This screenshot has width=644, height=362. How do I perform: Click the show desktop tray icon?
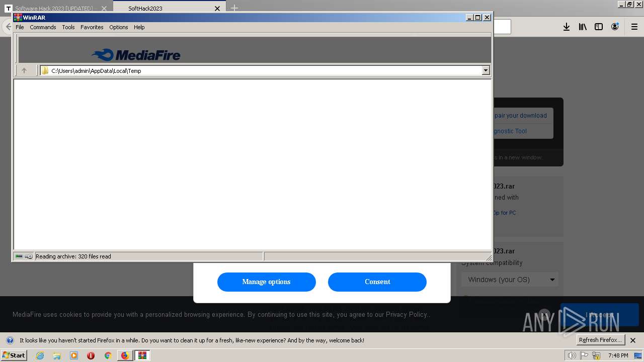[x=638, y=355]
